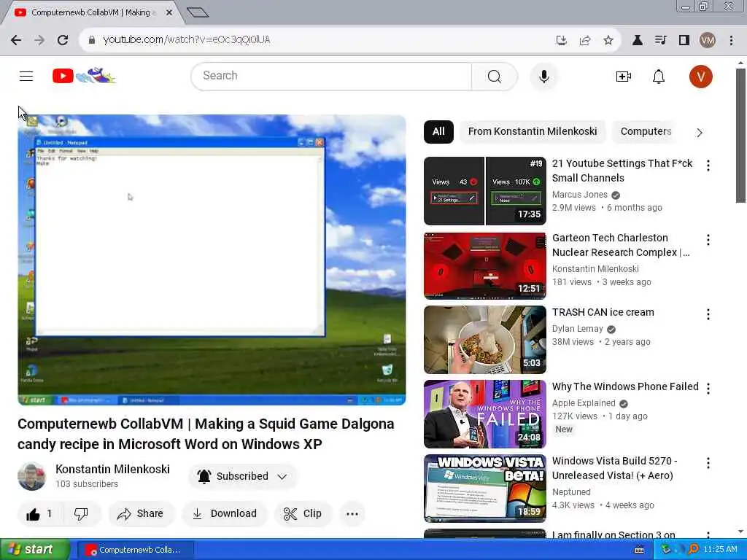
Task: Click the on-screen keyboard tray icon
Action: click(x=639, y=550)
